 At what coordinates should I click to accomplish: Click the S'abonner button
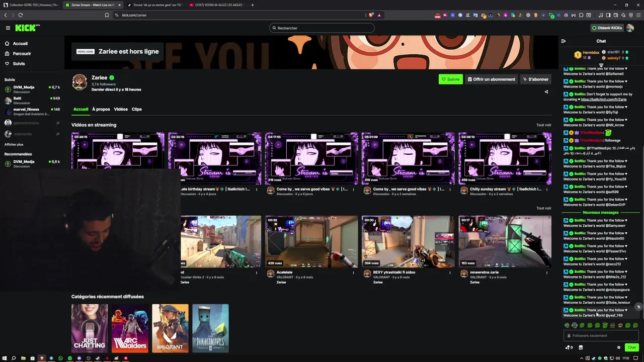535,79
